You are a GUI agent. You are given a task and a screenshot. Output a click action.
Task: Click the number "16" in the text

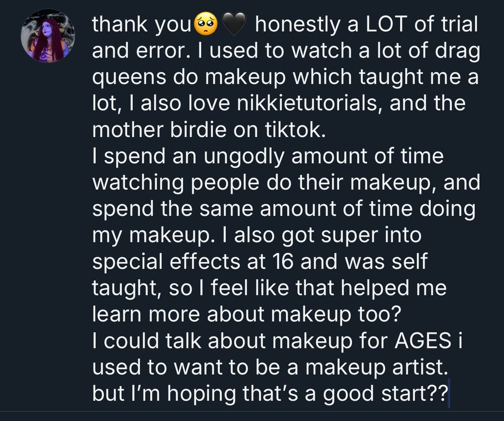click(283, 261)
